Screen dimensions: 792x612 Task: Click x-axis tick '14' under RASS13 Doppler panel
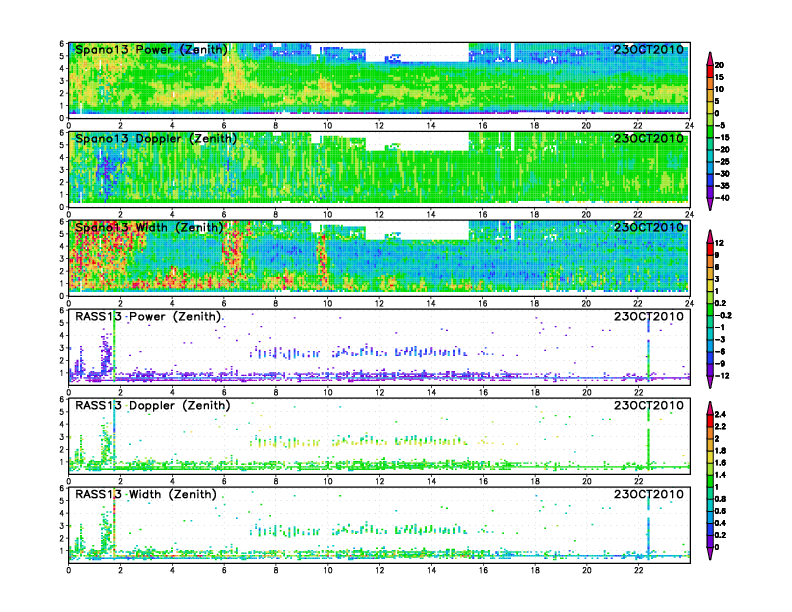(x=431, y=481)
